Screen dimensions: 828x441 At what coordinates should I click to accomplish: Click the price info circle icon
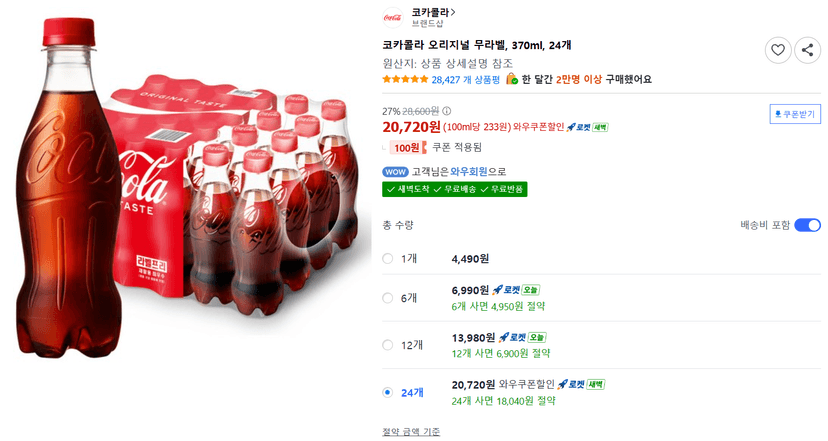pos(447,111)
